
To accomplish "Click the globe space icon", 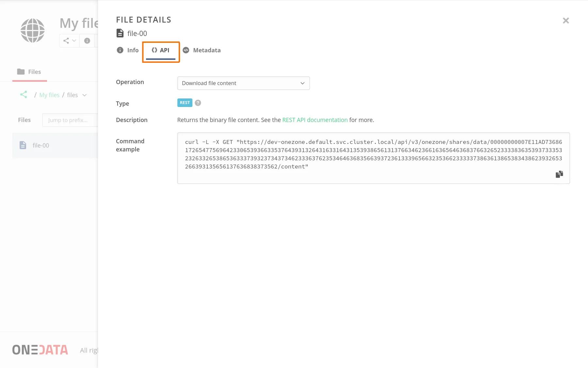I will tap(32, 30).
